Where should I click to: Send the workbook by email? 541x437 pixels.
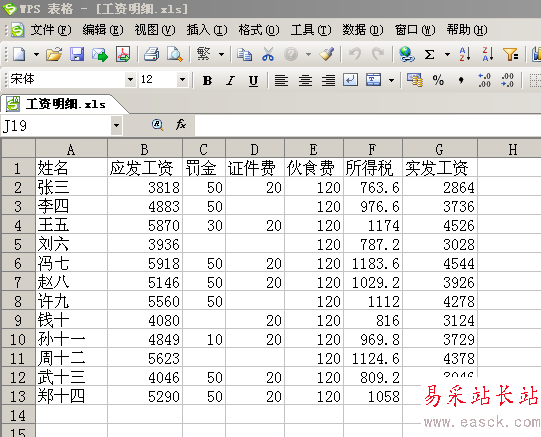coord(100,54)
